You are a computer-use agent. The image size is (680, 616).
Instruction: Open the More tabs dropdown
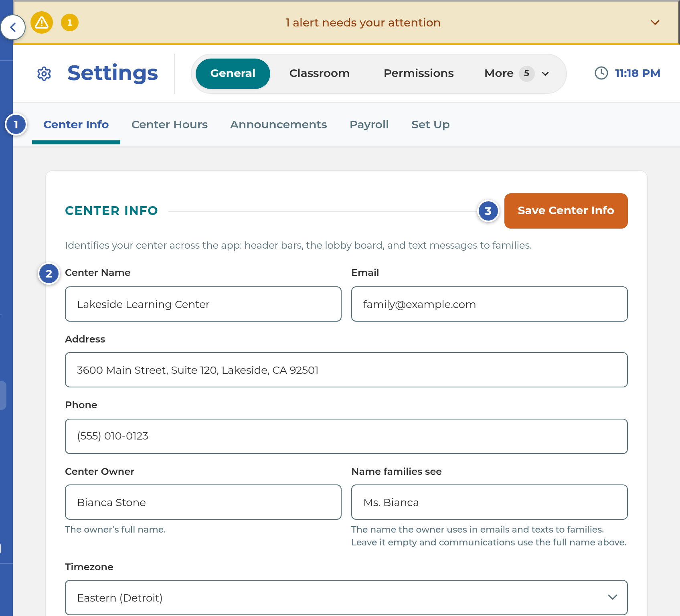[x=516, y=73]
